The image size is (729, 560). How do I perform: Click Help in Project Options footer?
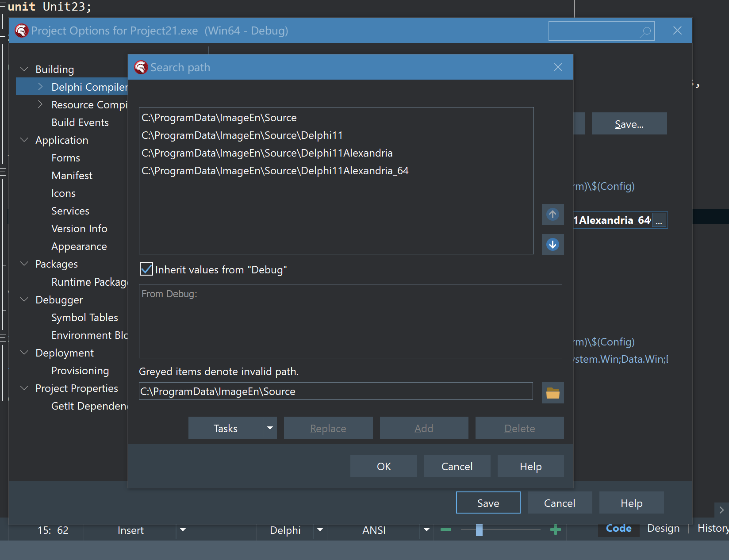tap(631, 503)
